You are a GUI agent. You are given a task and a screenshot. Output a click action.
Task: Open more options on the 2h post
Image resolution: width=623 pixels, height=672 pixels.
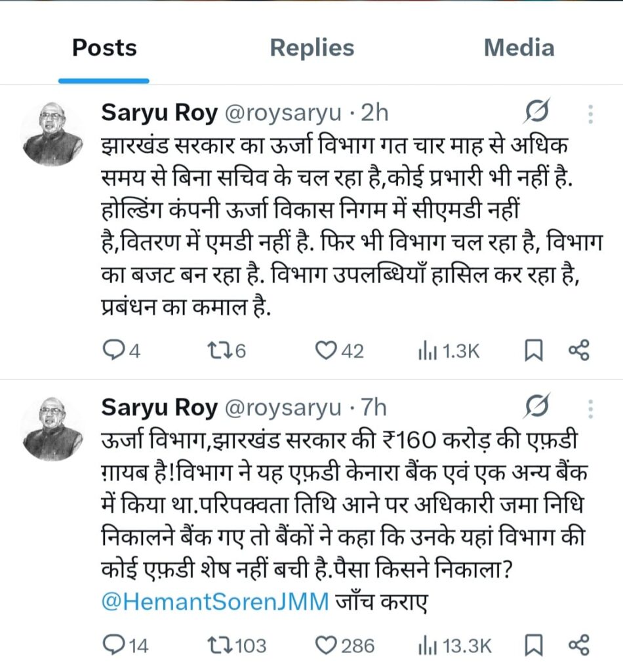pyautogui.click(x=591, y=114)
